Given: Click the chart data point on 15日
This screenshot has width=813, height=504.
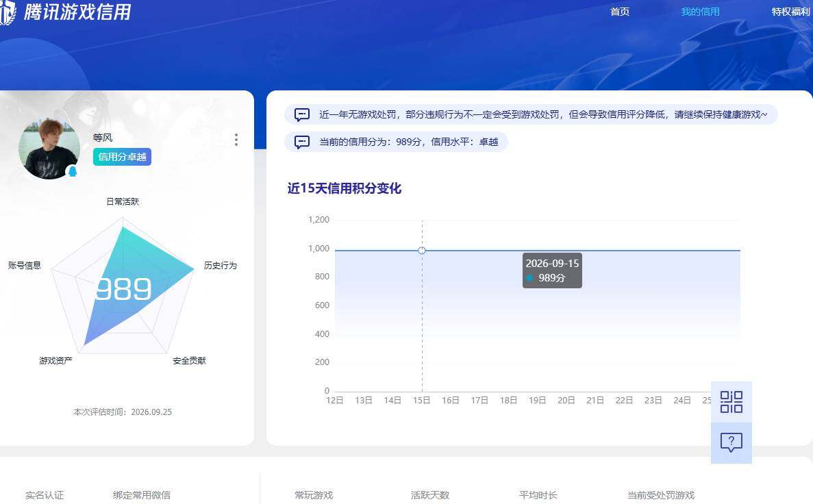Looking at the screenshot, I should (x=422, y=251).
